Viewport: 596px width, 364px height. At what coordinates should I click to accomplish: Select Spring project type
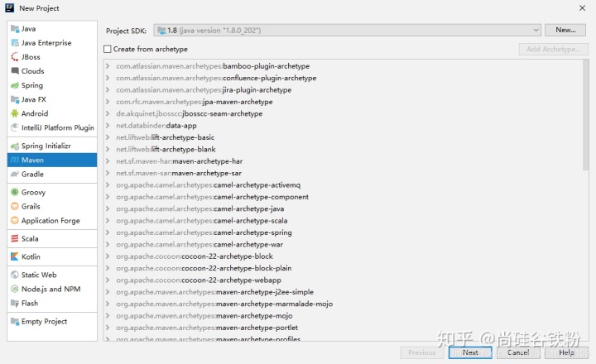pyautogui.click(x=52, y=85)
